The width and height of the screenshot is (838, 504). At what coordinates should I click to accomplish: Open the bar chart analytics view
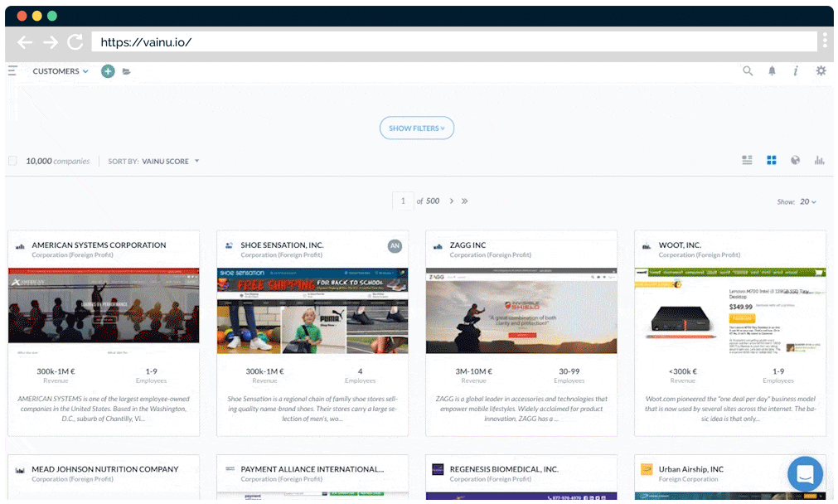click(819, 160)
